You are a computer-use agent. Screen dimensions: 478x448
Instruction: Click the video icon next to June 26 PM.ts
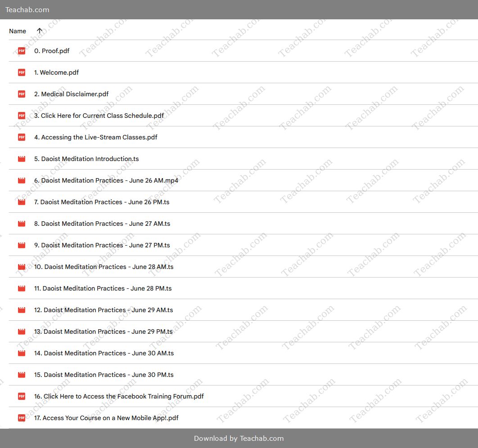coord(22,202)
